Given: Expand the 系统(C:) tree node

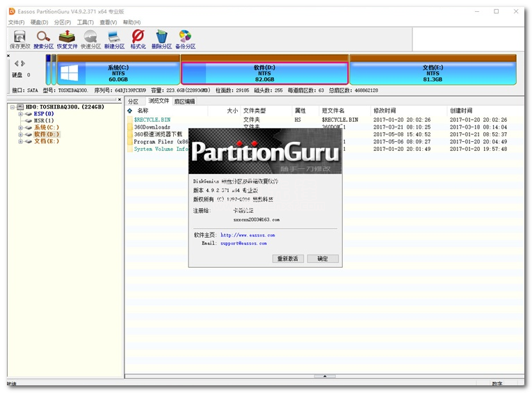Looking at the screenshot, I should pos(20,128).
